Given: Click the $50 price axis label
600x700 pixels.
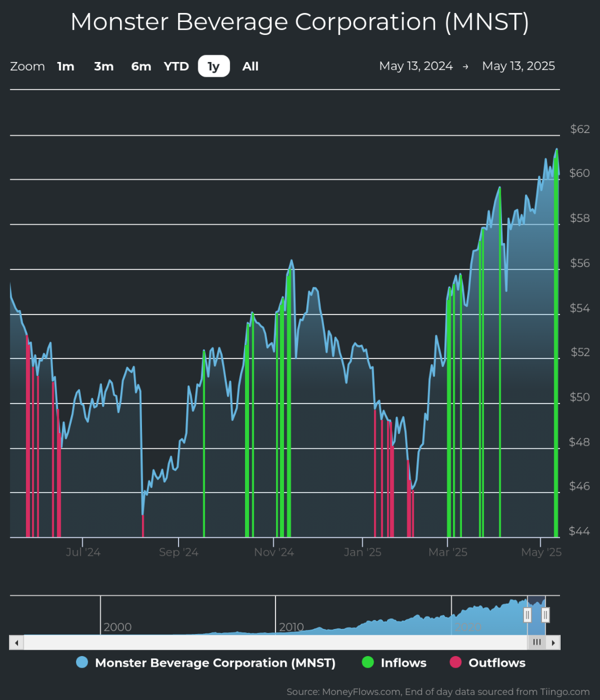Looking at the screenshot, I should [580, 397].
